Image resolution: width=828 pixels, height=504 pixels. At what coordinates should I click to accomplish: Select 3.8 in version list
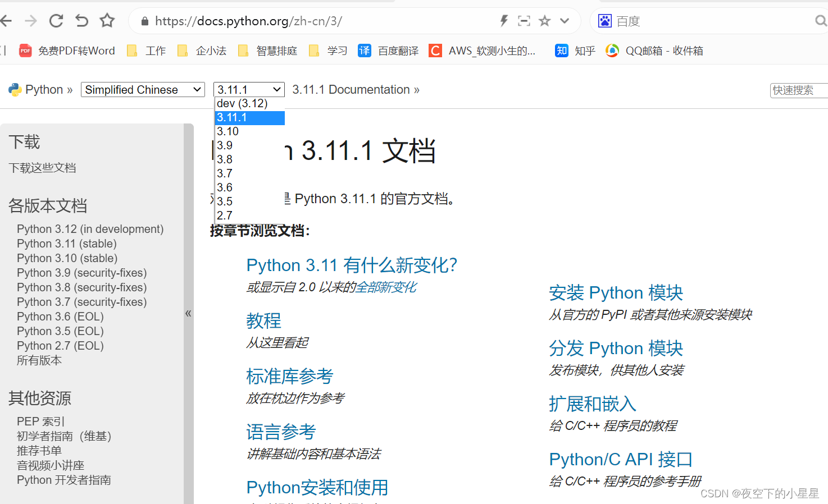point(250,159)
